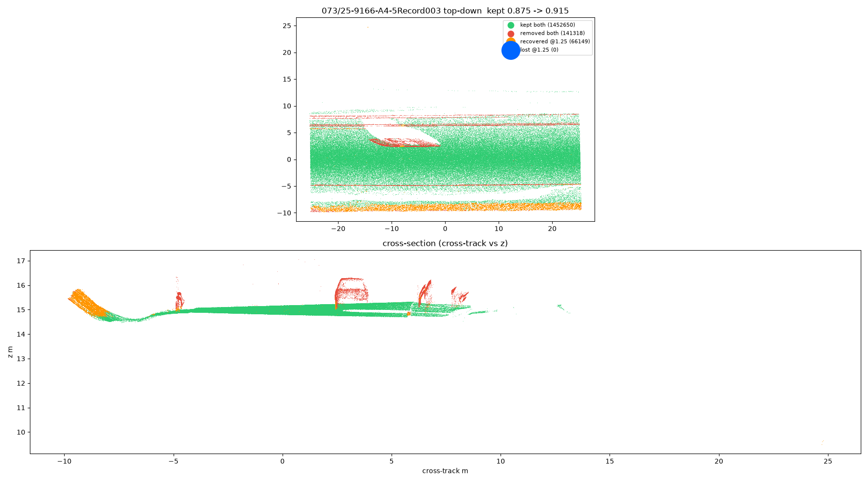Click the x-axis tick label 25 on cross-section

827,461
